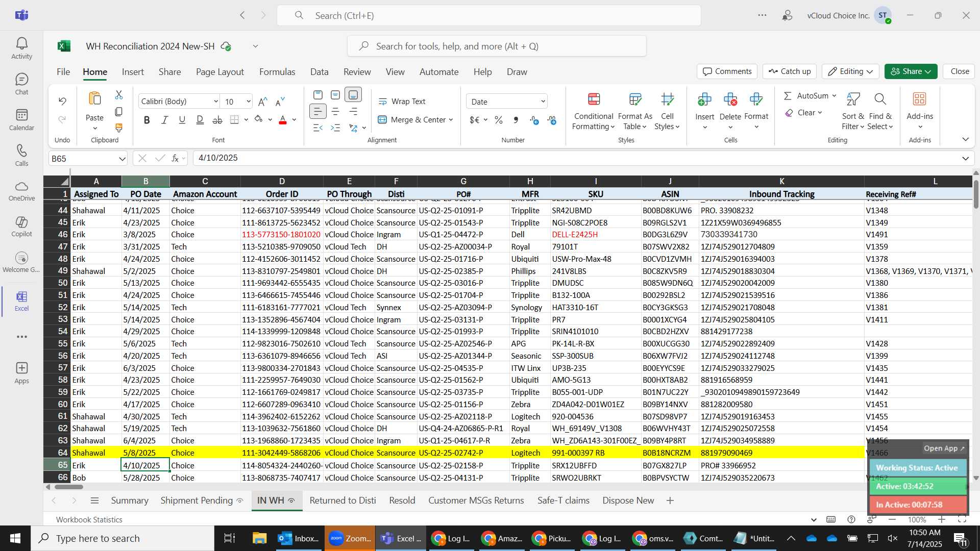
Task: Open the font size dropdown
Action: tap(249, 102)
